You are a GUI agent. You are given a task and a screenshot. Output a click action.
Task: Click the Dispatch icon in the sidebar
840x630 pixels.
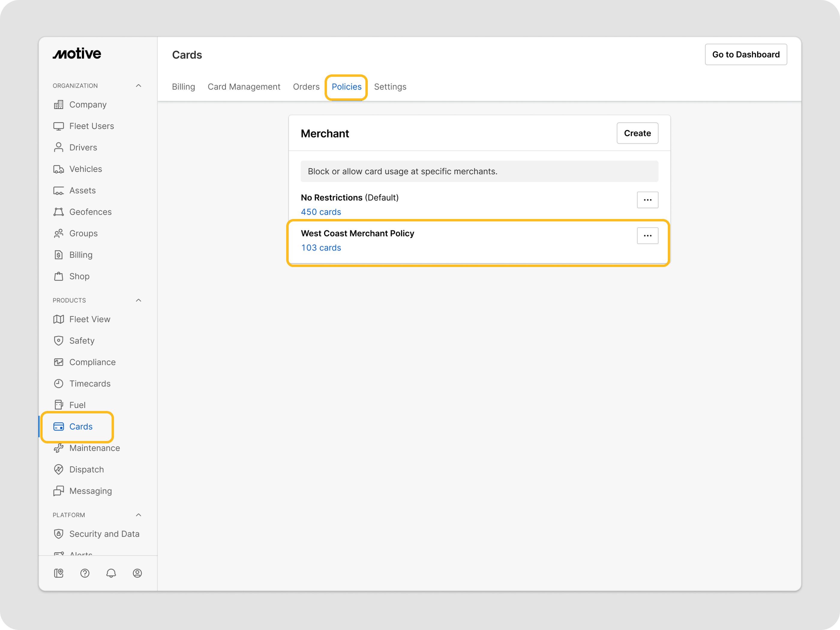58,469
